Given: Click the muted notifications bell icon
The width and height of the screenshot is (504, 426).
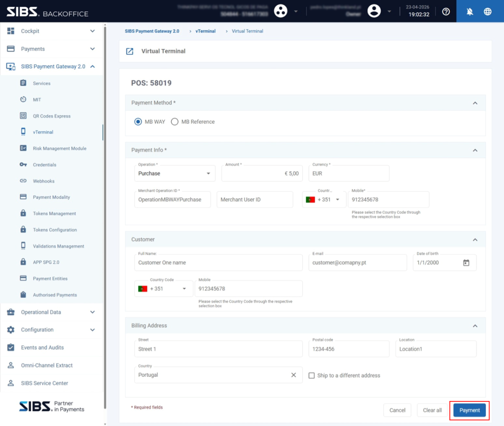Looking at the screenshot, I should 470,12.
